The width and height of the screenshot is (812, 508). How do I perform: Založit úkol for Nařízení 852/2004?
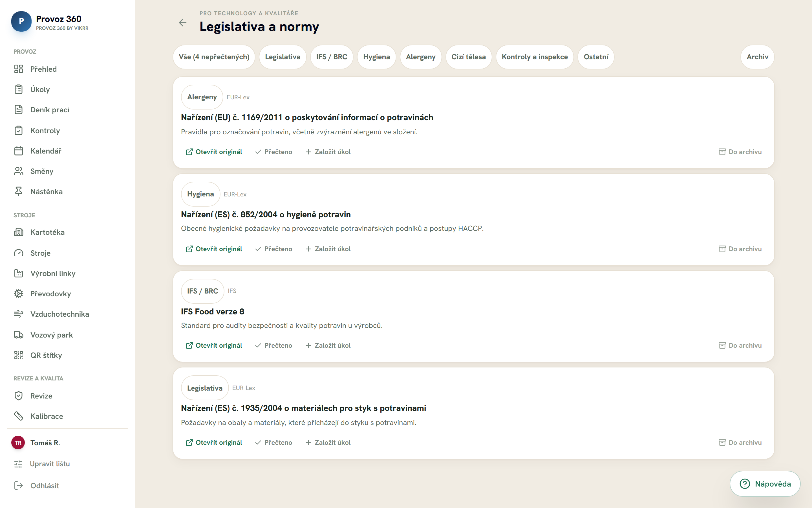pyautogui.click(x=328, y=249)
